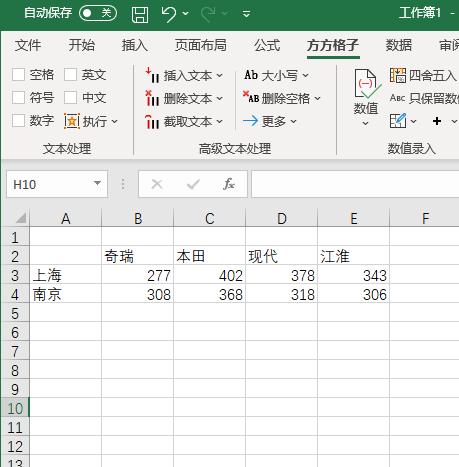Toggle the 自动保存 switch
The image size is (459, 467).
point(98,13)
